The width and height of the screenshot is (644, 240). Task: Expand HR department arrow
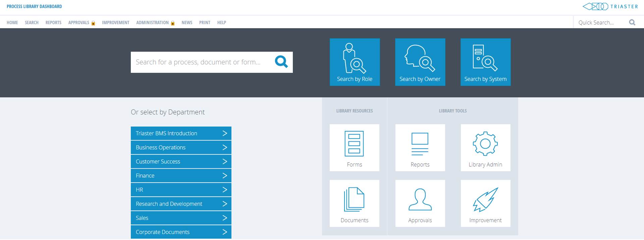[x=225, y=190]
